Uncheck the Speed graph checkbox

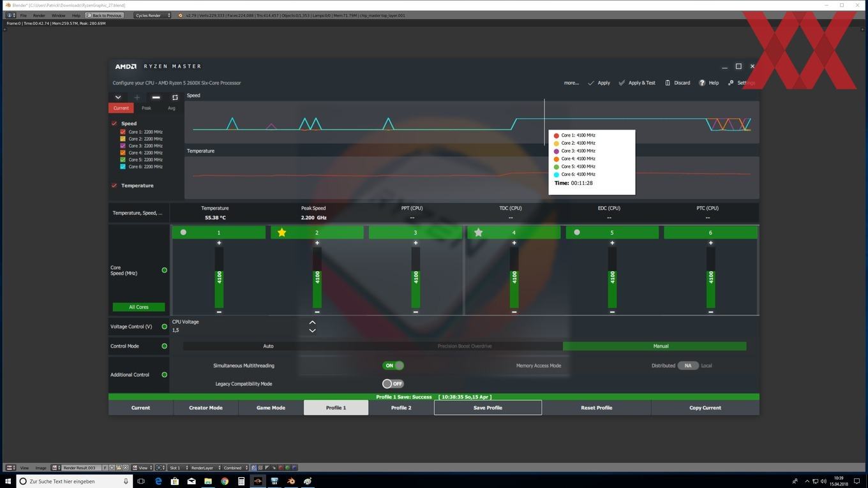point(114,123)
